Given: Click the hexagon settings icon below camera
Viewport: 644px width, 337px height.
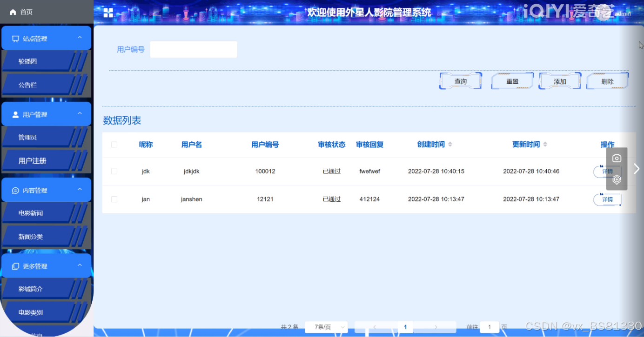Looking at the screenshot, I should 617,179.
